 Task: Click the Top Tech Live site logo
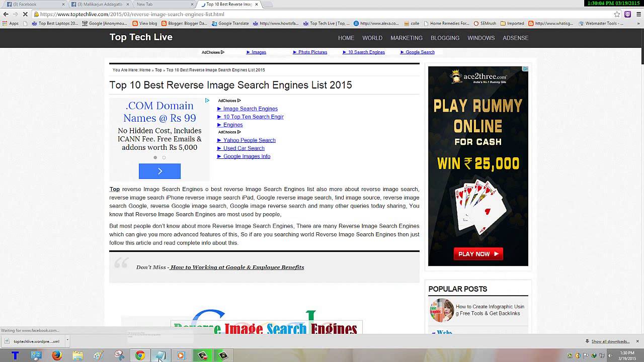pyautogui.click(x=141, y=37)
